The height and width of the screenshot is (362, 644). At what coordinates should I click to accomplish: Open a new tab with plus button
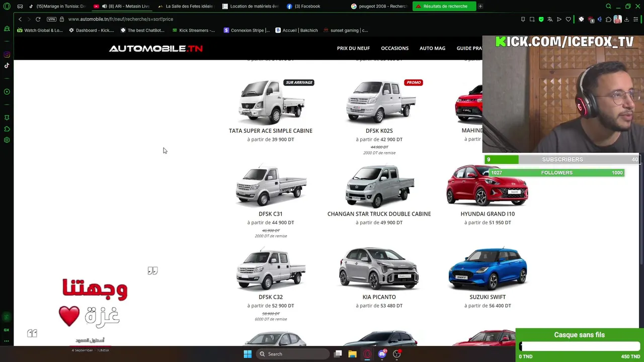pyautogui.click(x=480, y=6)
